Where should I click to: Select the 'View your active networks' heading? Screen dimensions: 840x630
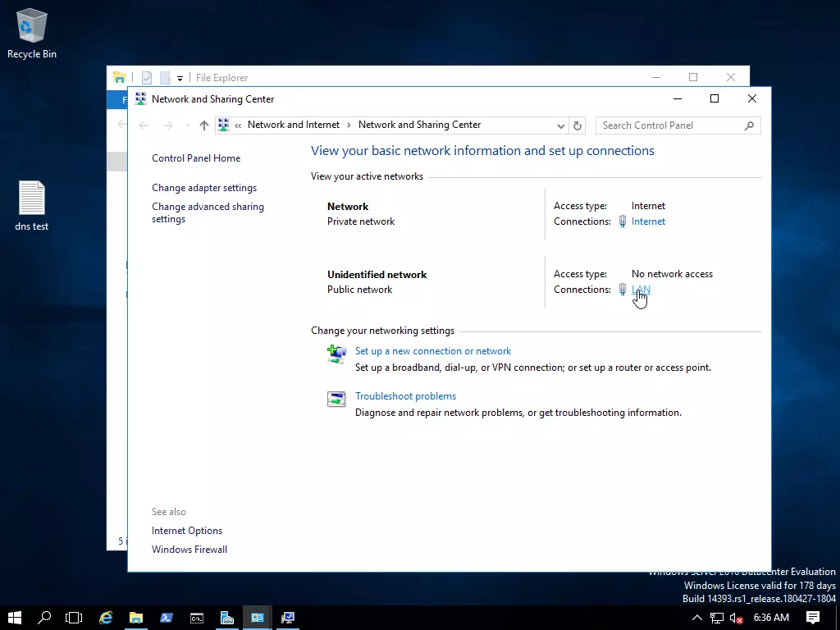tap(367, 176)
